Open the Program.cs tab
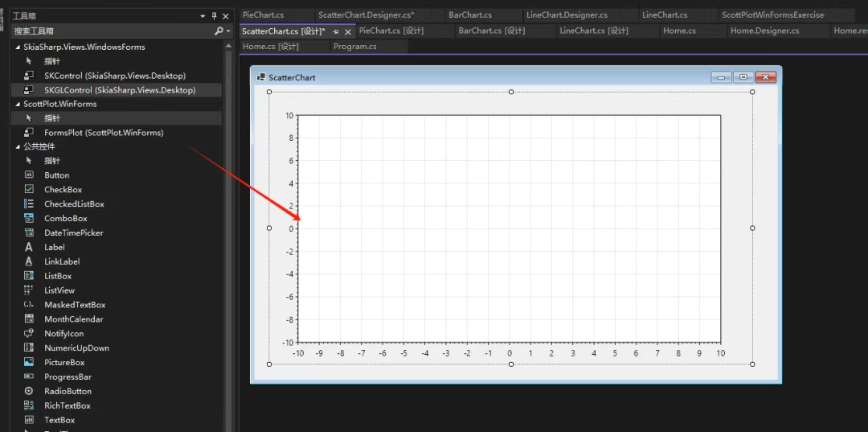The height and width of the screenshot is (432, 868). point(354,47)
